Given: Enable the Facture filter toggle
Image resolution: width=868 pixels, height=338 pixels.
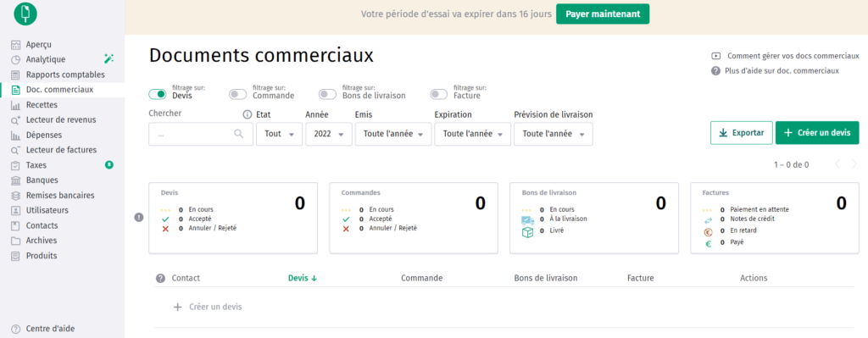Looking at the screenshot, I should (x=439, y=95).
